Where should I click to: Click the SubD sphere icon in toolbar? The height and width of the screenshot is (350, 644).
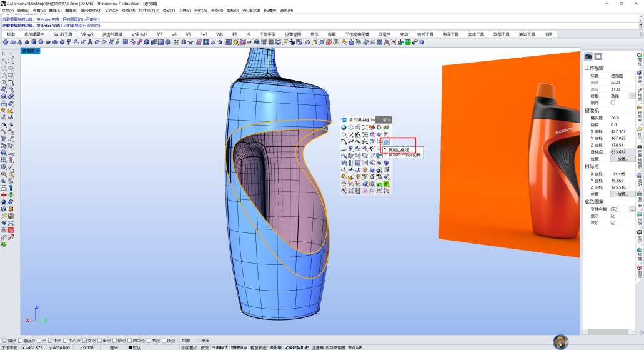[6, 42]
